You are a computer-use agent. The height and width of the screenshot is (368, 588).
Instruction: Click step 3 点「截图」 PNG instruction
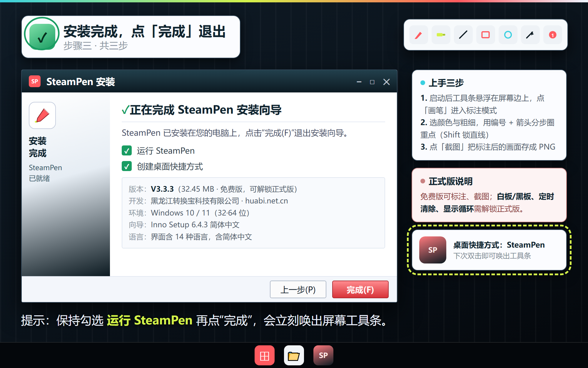point(488,147)
